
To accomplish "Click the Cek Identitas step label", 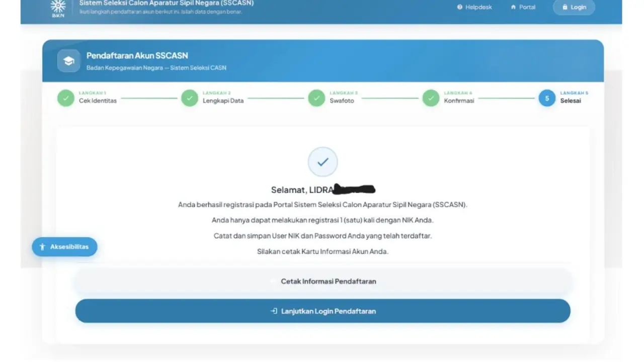I will click(98, 101).
